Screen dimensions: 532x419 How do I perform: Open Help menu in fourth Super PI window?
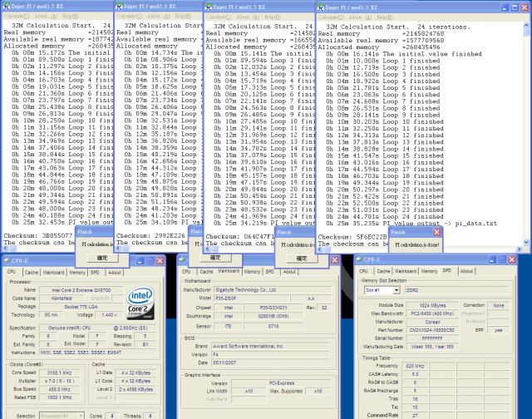(384, 17)
